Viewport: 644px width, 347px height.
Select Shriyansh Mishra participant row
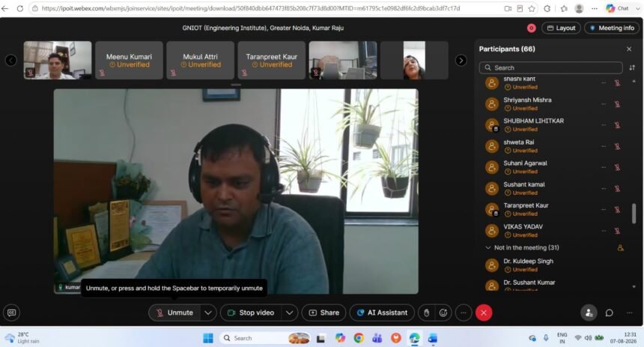pos(553,104)
